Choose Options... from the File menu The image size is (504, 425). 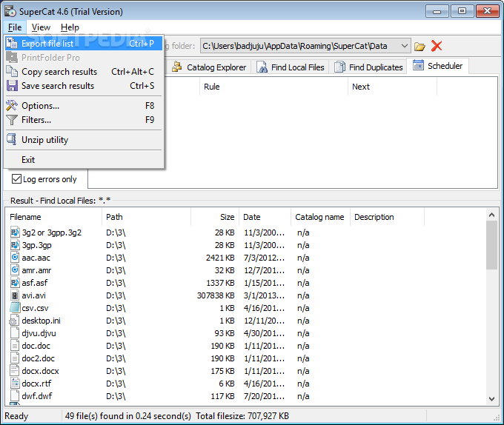coord(84,106)
